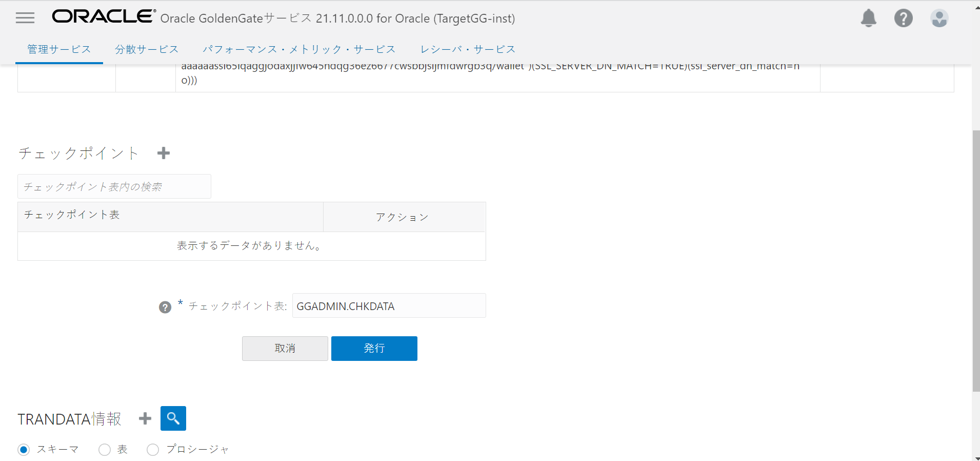The width and height of the screenshot is (980, 461).
Task: Open the user account avatar menu
Action: point(939,18)
